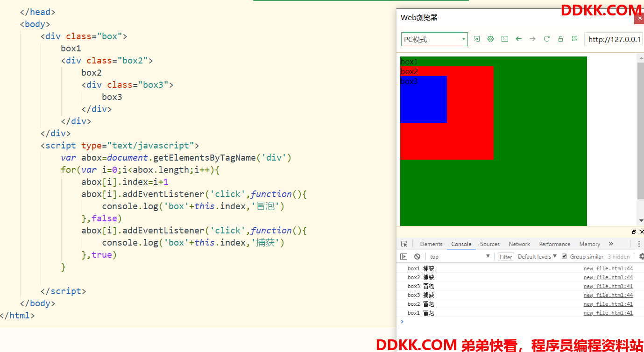Close the Web浏览器 panel
The width and height of the screenshot is (644, 352).
pos(639,19)
